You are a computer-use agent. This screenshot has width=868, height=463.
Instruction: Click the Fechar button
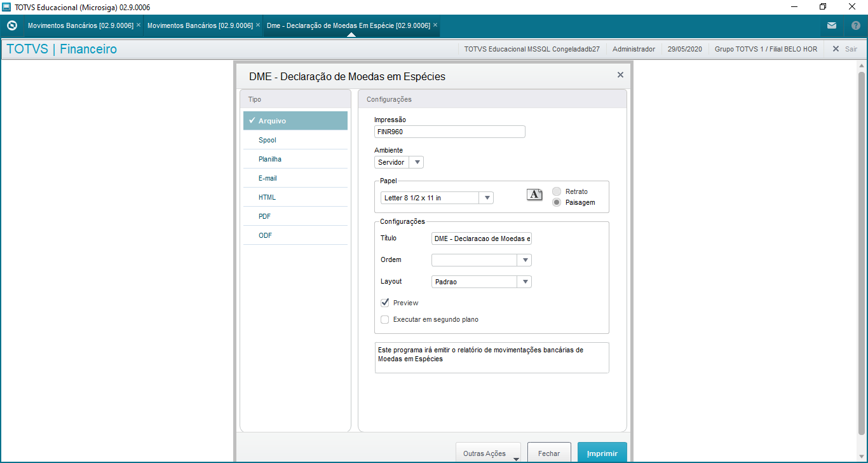(x=549, y=453)
